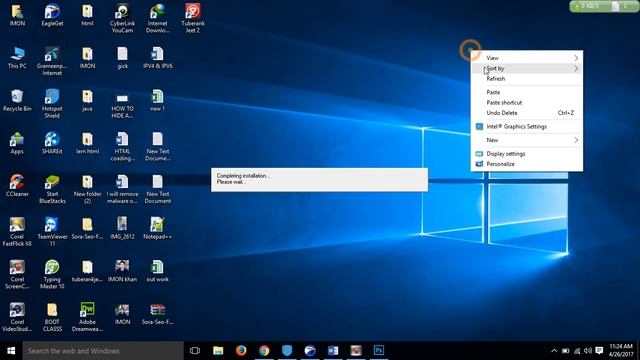Click the Corel ScreenCap desktop icon
The image size is (640, 360).
click(17, 274)
